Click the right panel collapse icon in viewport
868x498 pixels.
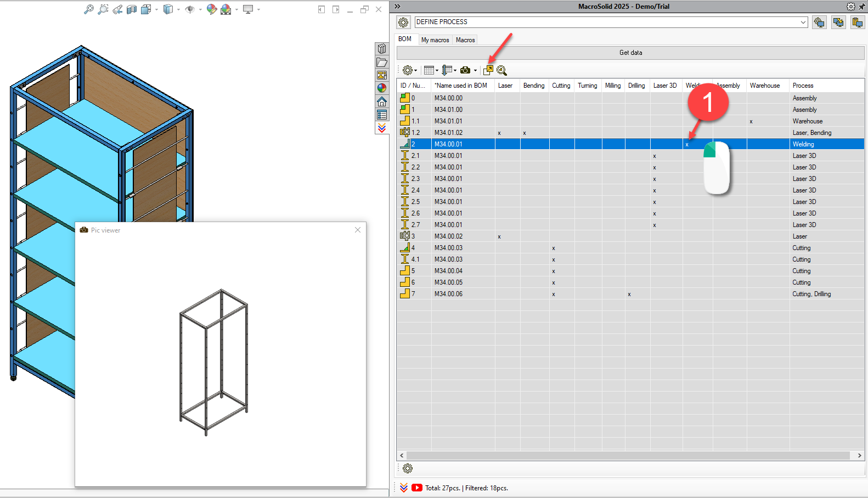[336, 9]
